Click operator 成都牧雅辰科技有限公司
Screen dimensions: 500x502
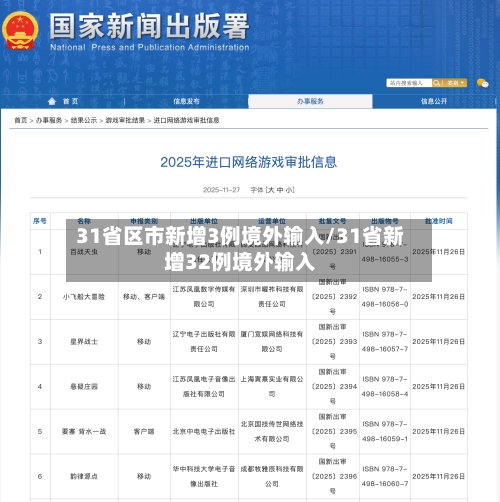pyautogui.click(x=272, y=477)
